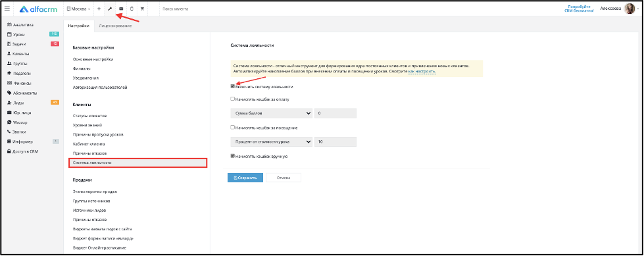Click the Финансы money icon in sidebar
This screenshot has width=644, height=256.
(x=9, y=83)
